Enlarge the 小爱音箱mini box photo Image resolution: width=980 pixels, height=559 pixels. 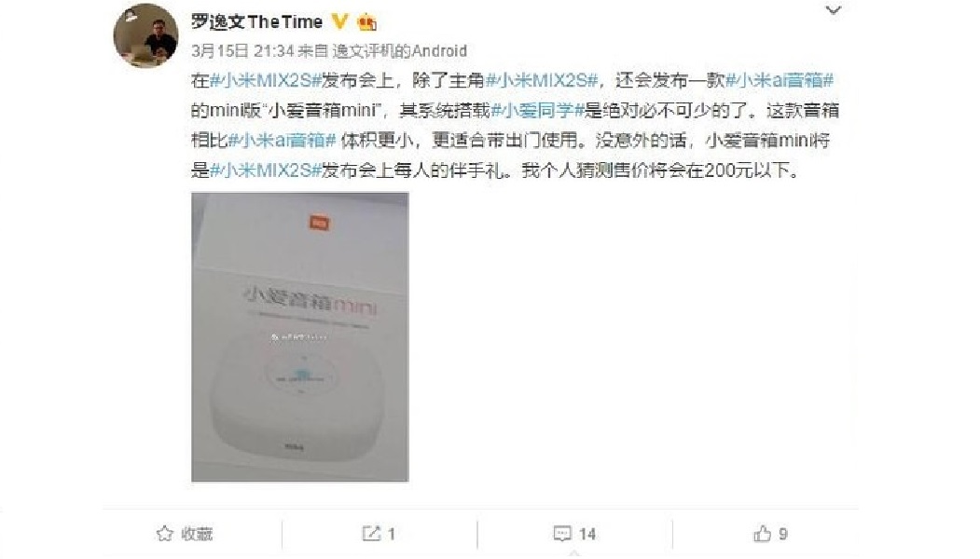click(x=300, y=337)
